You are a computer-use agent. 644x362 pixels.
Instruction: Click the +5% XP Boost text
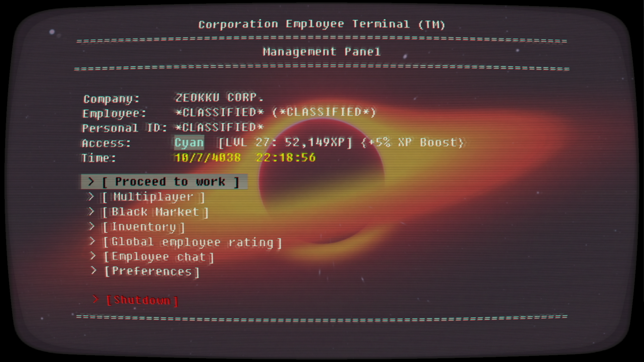point(412,143)
